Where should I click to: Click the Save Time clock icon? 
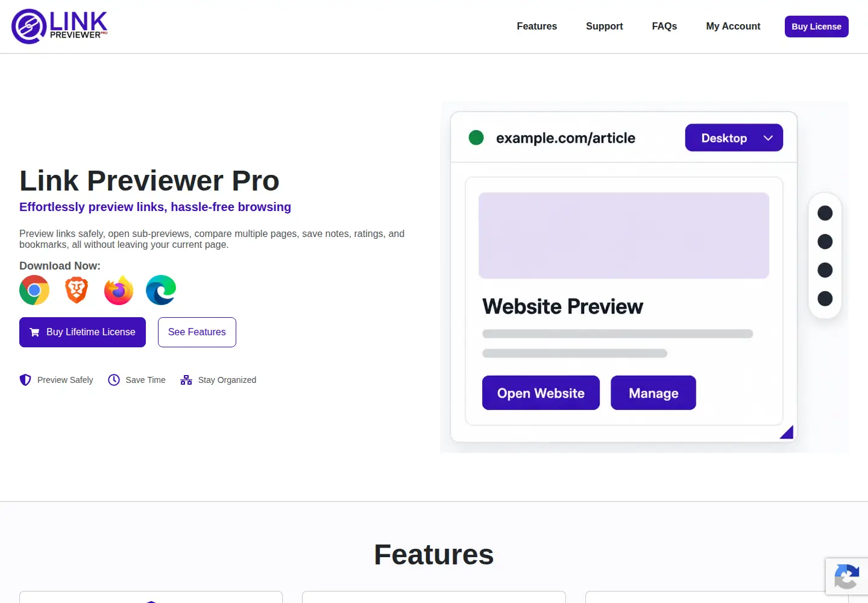pyautogui.click(x=114, y=380)
